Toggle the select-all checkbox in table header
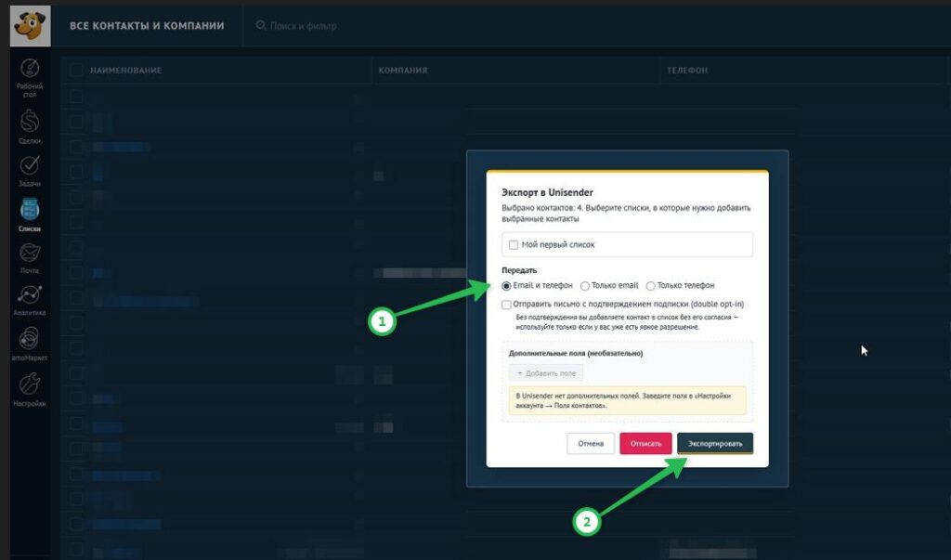 coord(76,71)
